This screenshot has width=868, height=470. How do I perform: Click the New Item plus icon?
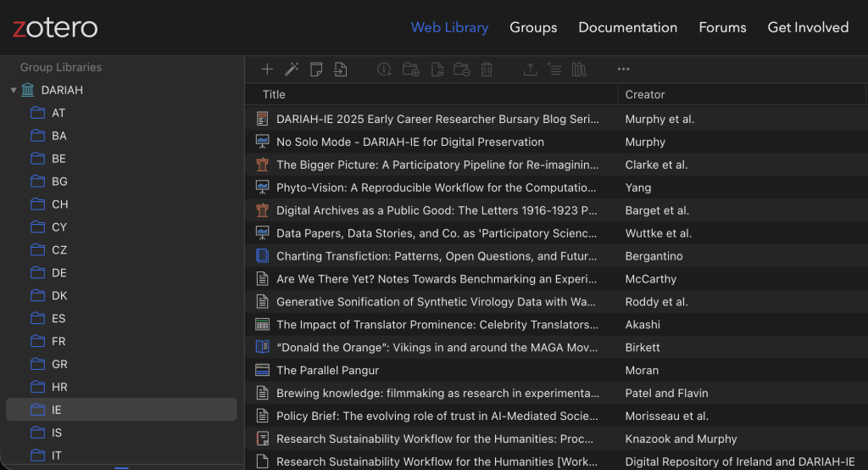[x=267, y=70]
